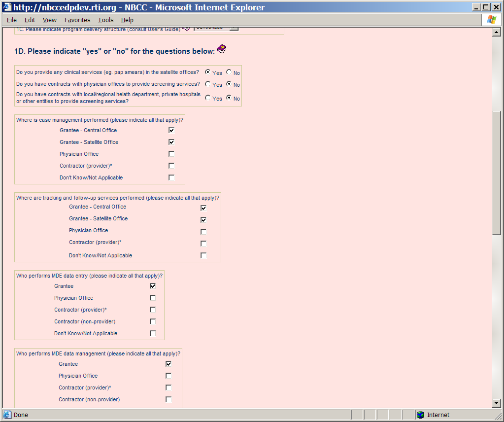Uncheck Grantee for MDE data management
This screenshot has height=422, width=504.
[168, 364]
